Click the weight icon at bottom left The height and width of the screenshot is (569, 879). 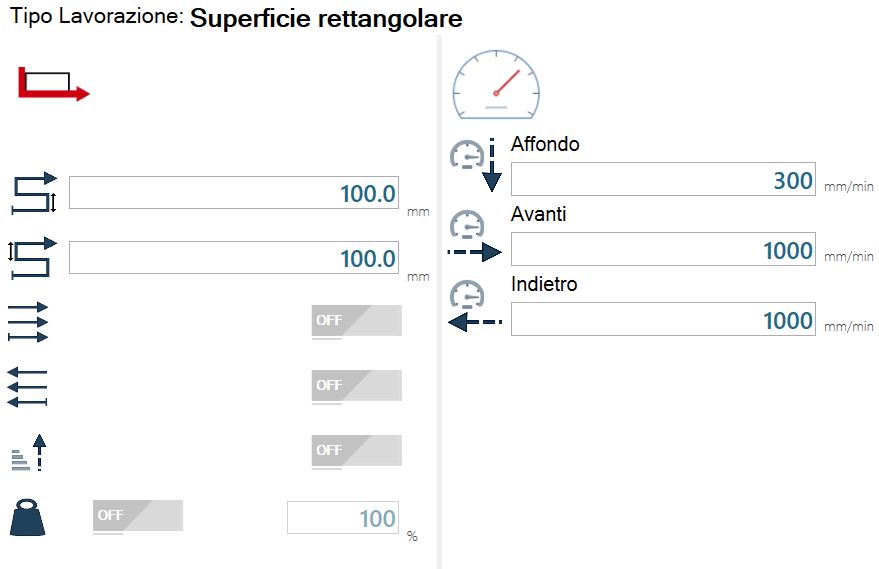[x=27, y=517]
